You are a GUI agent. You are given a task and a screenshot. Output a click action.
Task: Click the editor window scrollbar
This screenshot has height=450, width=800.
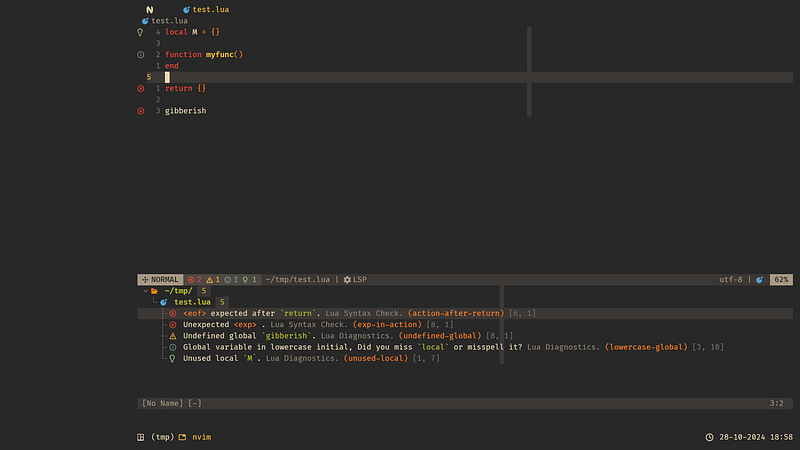tap(529, 71)
